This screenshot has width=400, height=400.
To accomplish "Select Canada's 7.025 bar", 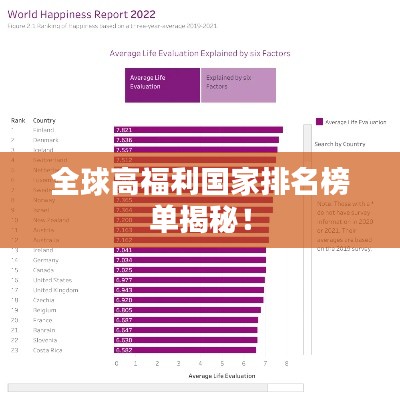I will pyautogui.click(x=190, y=270).
